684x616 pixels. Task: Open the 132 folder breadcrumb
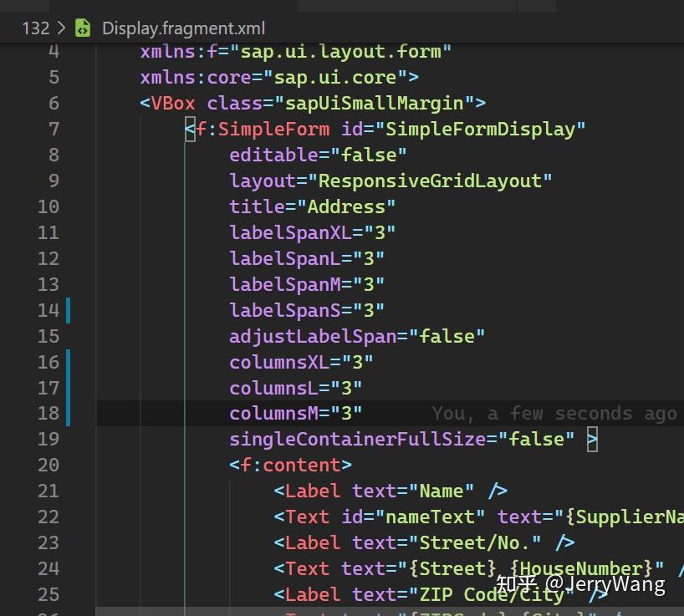[x=35, y=28]
